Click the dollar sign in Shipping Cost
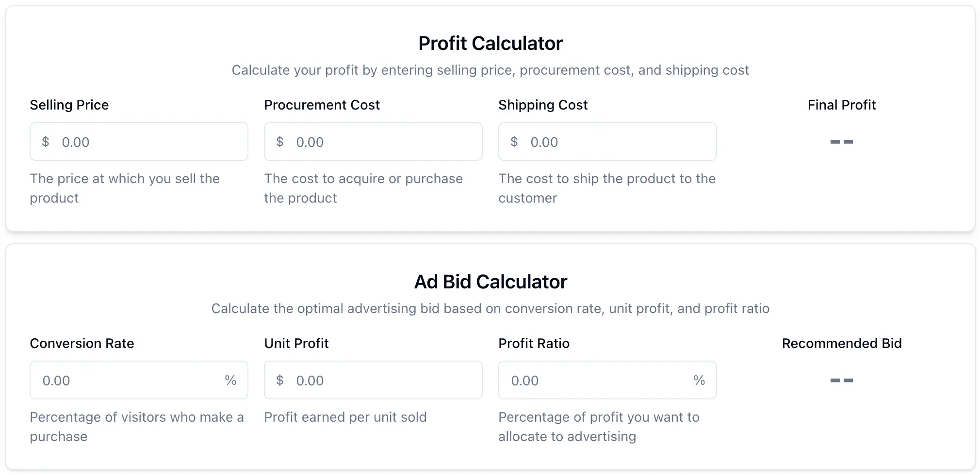Screen dimensions: 980x475 click(x=514, y=142)
